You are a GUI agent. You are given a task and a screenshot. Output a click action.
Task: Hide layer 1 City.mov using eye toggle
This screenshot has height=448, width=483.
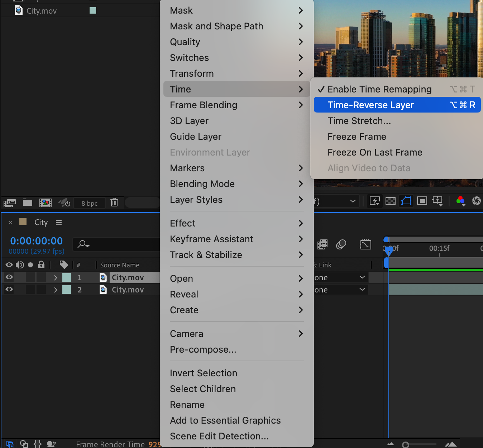pyautogui.click(x=9, y=277)
